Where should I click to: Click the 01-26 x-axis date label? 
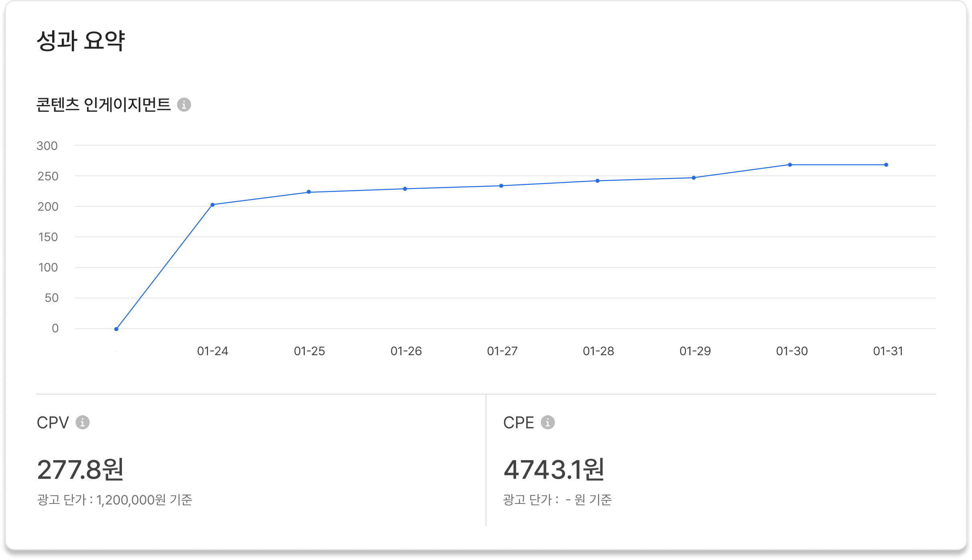406,351
